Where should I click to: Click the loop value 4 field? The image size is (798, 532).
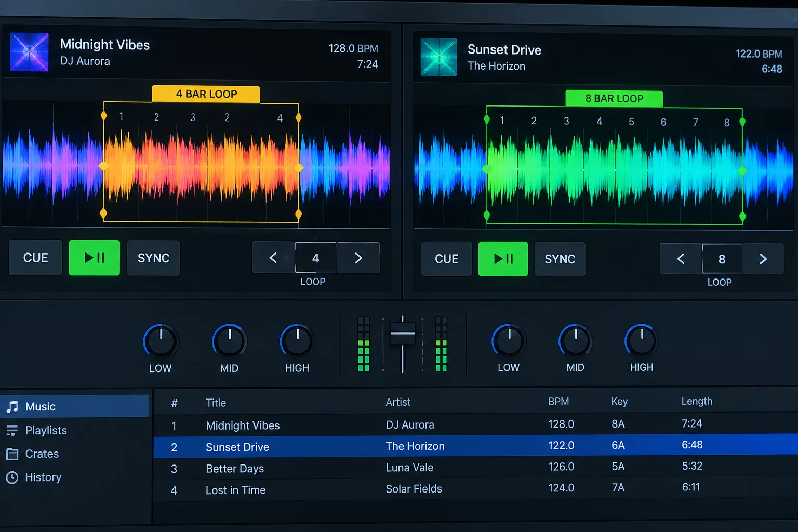[x=316, y=258]
